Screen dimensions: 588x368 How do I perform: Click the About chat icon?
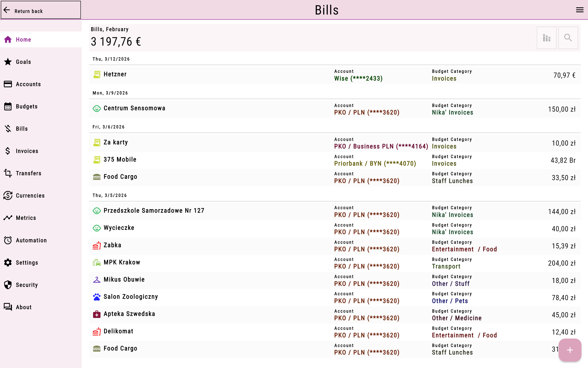click(8, 307)
